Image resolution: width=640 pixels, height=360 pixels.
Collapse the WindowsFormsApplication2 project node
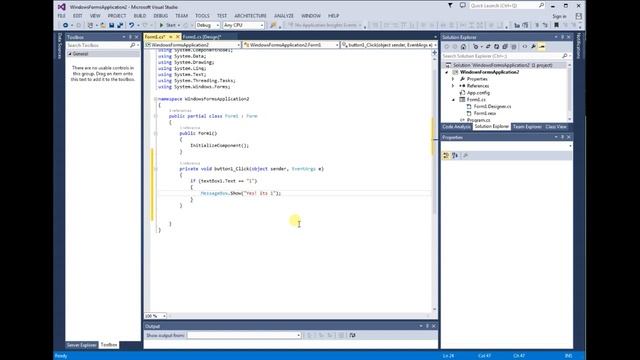point(447,72)
